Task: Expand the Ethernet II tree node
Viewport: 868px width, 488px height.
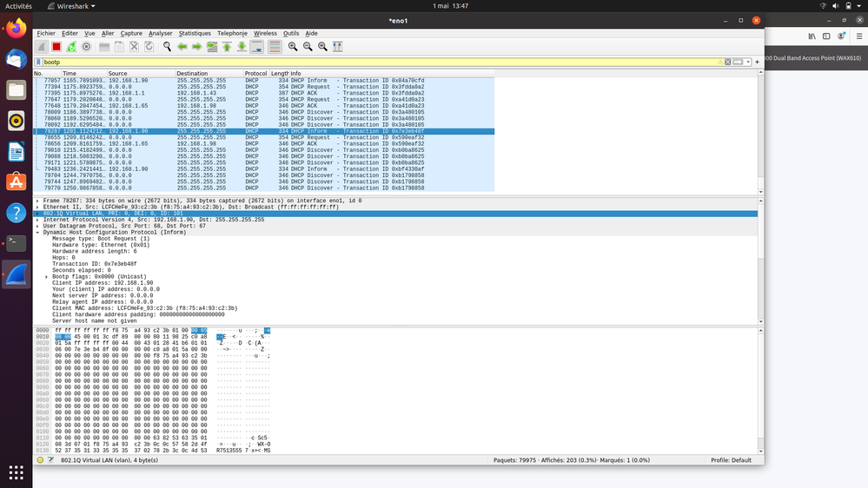Action: [x=37, y=207]
